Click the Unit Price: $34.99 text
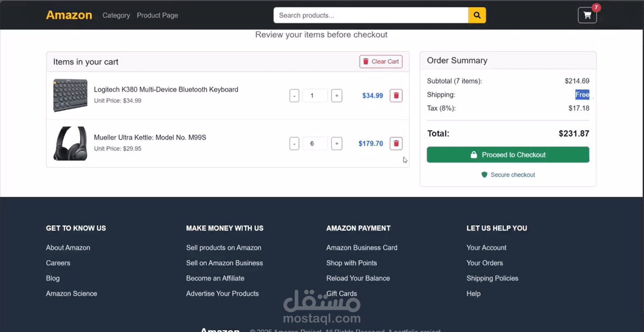644x332 pixels. tap(118, 100)
